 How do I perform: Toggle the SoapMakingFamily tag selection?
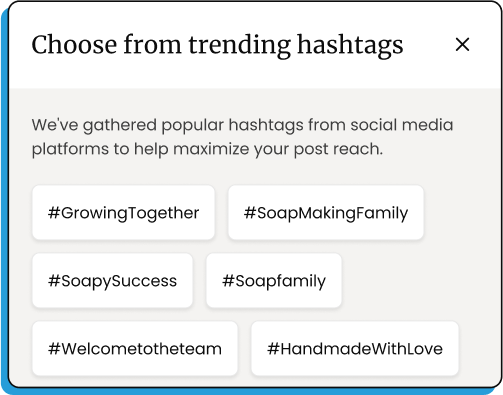(326, 213)
